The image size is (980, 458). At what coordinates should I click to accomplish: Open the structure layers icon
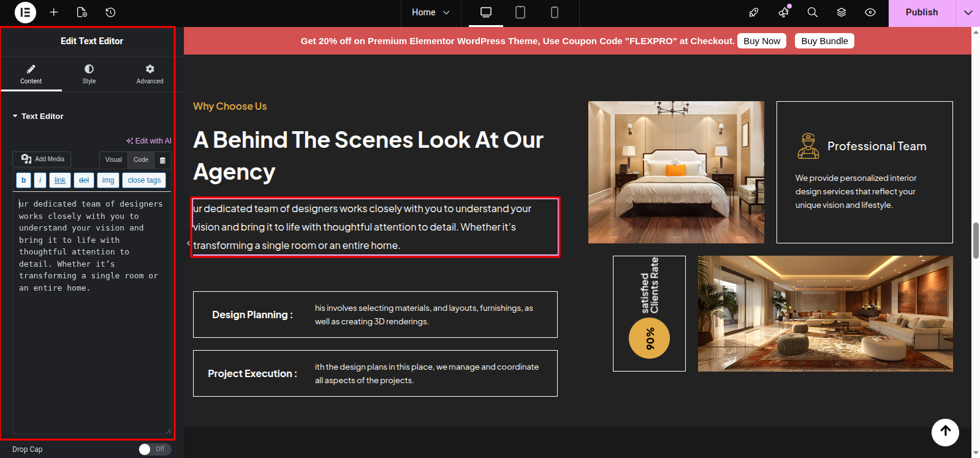(x=841, y=12)
